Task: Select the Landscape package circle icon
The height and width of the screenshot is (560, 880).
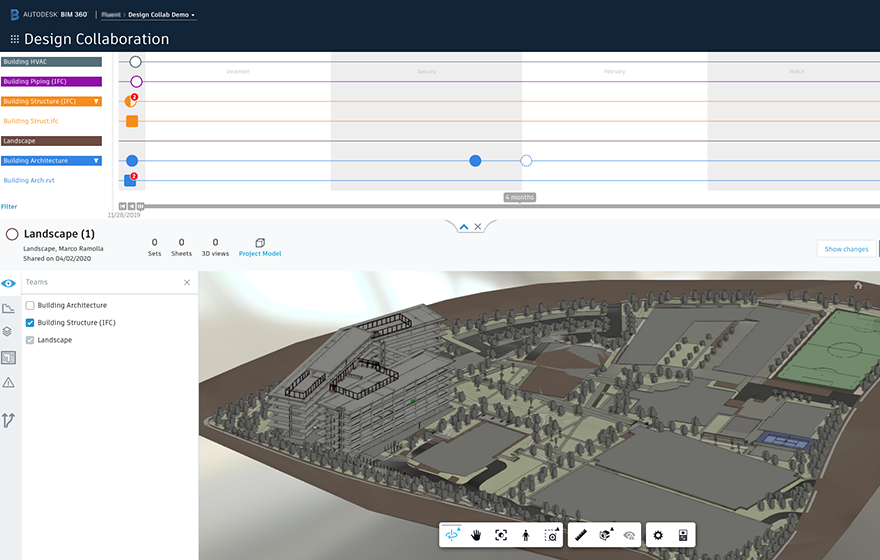Action: pos(12,234)
